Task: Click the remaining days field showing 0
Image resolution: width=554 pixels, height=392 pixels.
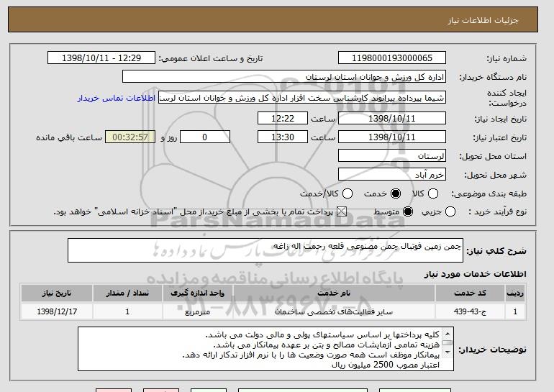Action: [x=205, y=137]
